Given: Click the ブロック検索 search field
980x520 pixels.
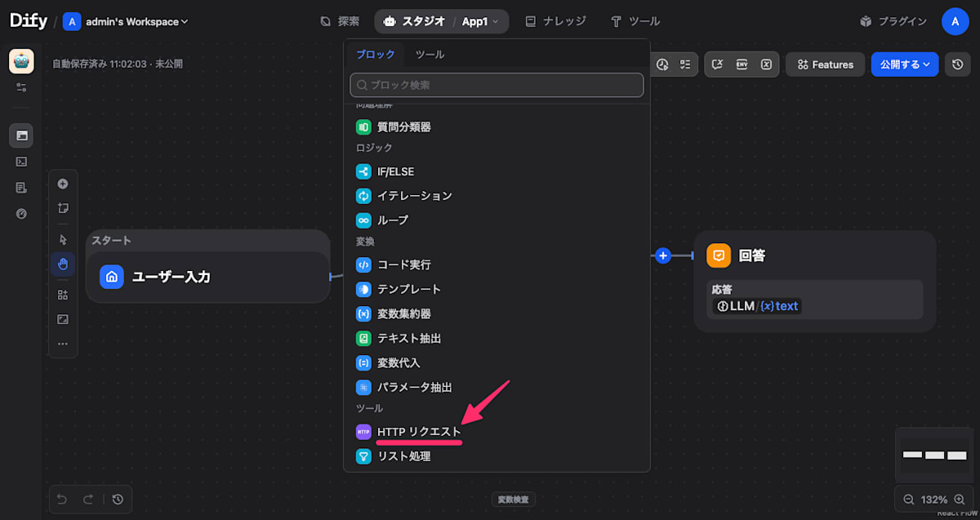Looking at the screenshot, I should click(497, 85).
